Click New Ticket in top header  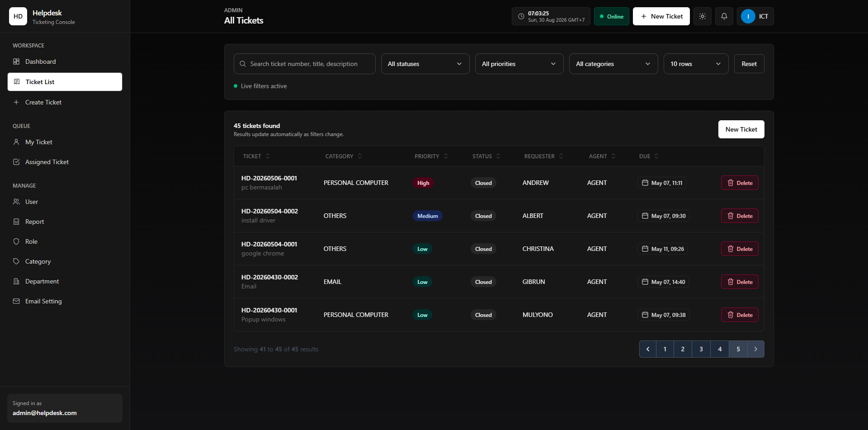point(661,16)
